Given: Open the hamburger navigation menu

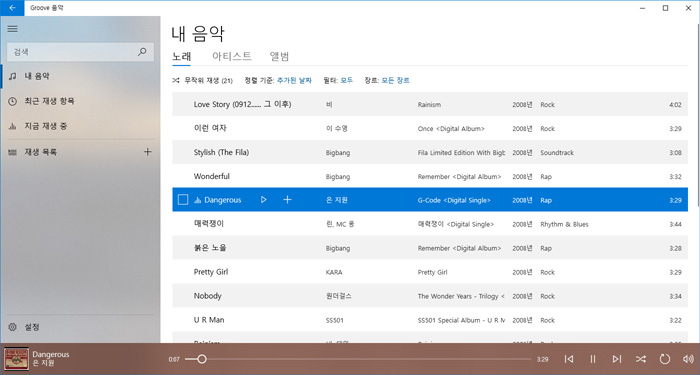Looking at the screenshot, I should pyautogui.click(x=12, y=29).
